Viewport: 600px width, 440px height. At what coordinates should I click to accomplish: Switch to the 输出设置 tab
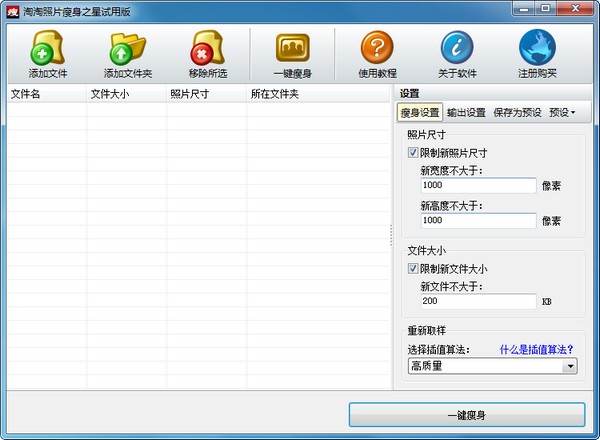466,113
